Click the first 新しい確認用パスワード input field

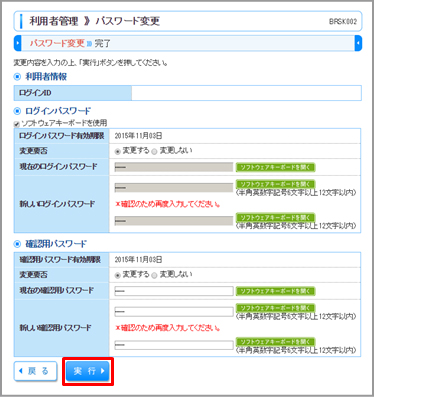point(174,312)
